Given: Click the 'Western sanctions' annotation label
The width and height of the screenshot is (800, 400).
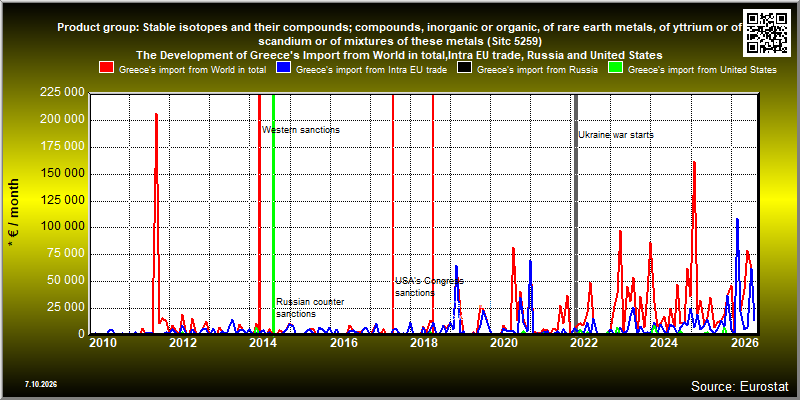Looking at the screenshot, I should click(x=301, y=130).
